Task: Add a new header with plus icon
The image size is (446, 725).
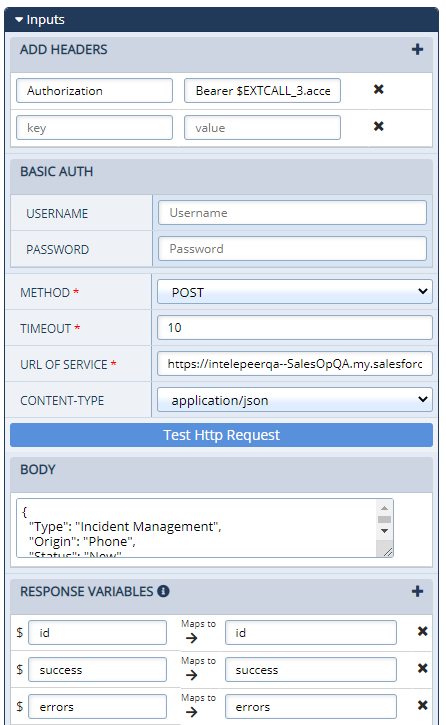Action: [417, 49]
